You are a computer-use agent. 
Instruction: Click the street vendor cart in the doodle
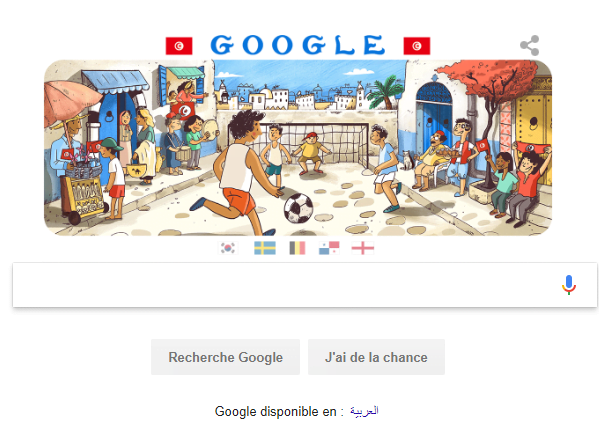coord(83,193)
